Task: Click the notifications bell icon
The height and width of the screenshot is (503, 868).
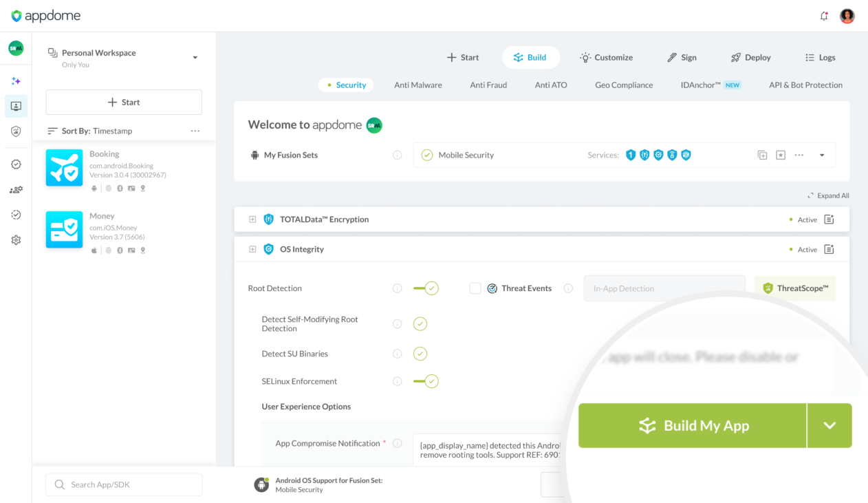Action: [824, 16]
